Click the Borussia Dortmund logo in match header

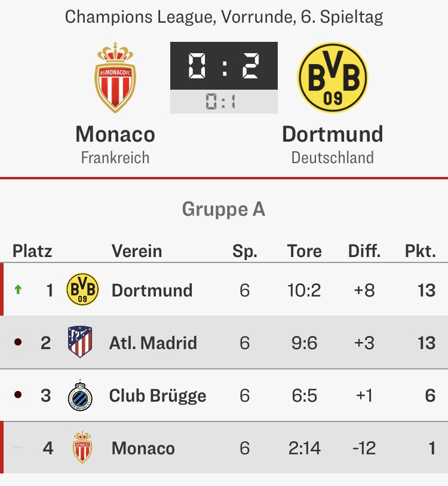(333, 78)
